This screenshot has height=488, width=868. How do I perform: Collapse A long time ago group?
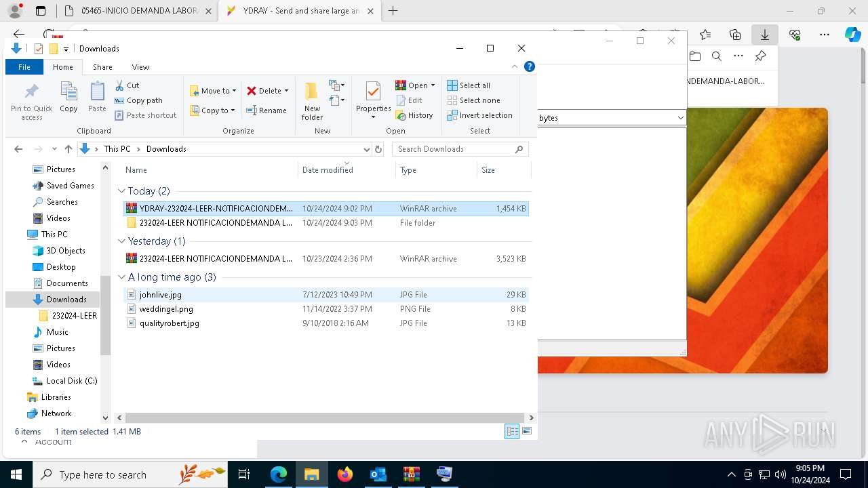122,277
